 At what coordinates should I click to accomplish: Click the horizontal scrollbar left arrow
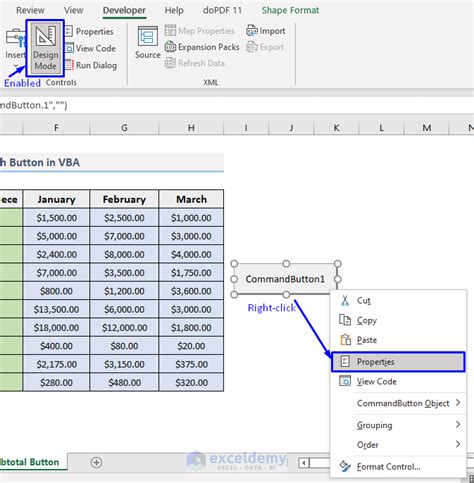click(x=303, y=463)
